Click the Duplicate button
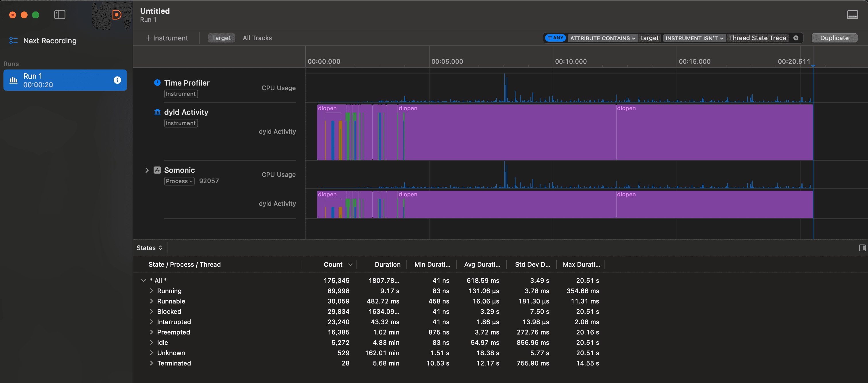 click(x=834, y=38)
